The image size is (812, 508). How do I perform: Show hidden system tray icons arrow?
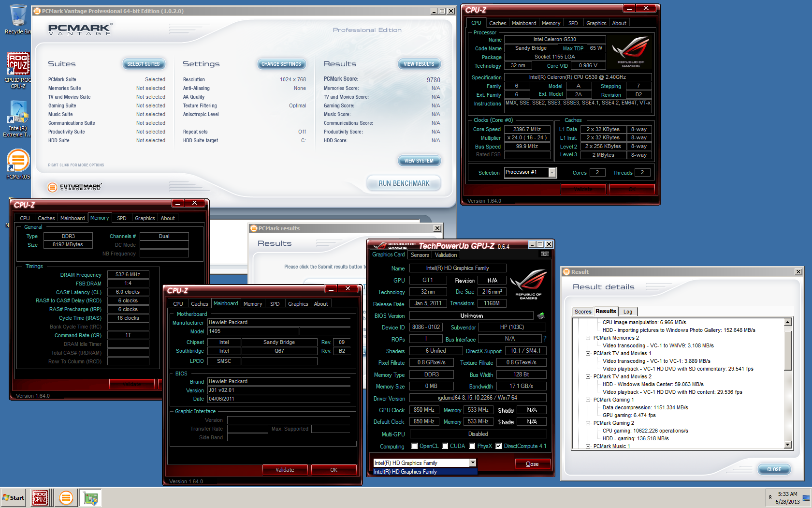point(770,497)
